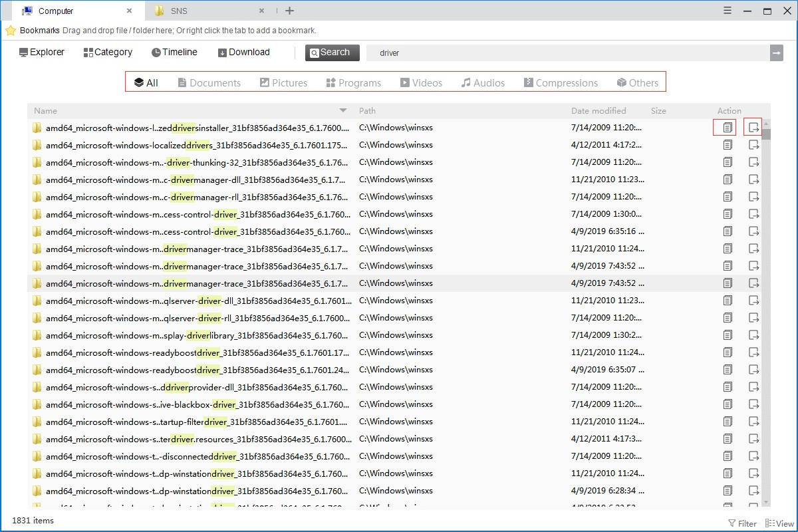
Task: Filter results by Programs
Action: tap(354, 82)
